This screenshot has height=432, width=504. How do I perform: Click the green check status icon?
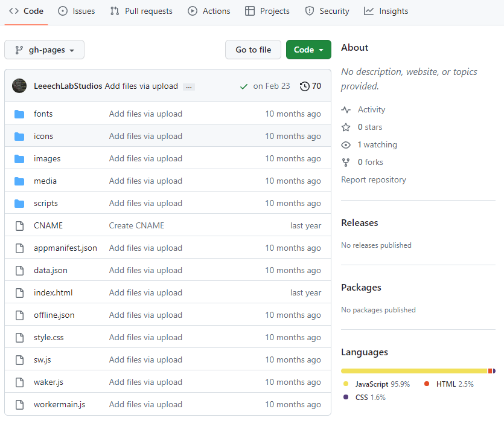244,86
